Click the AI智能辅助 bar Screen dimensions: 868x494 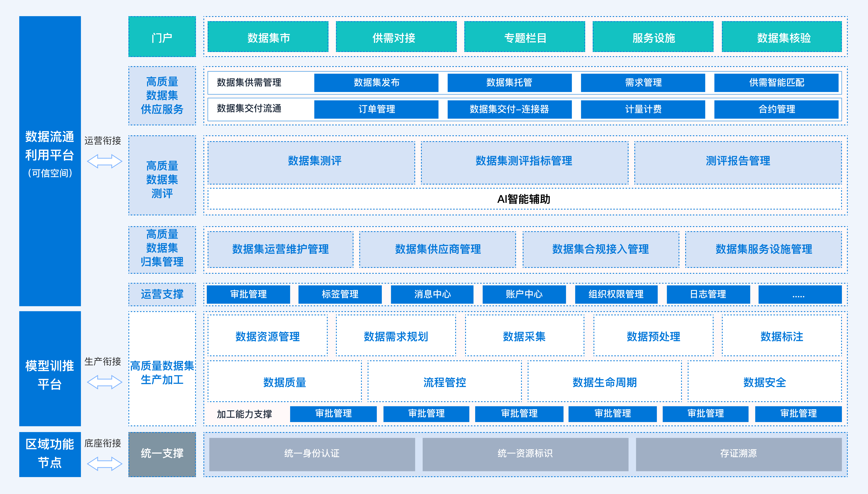(x=524, y=199)
